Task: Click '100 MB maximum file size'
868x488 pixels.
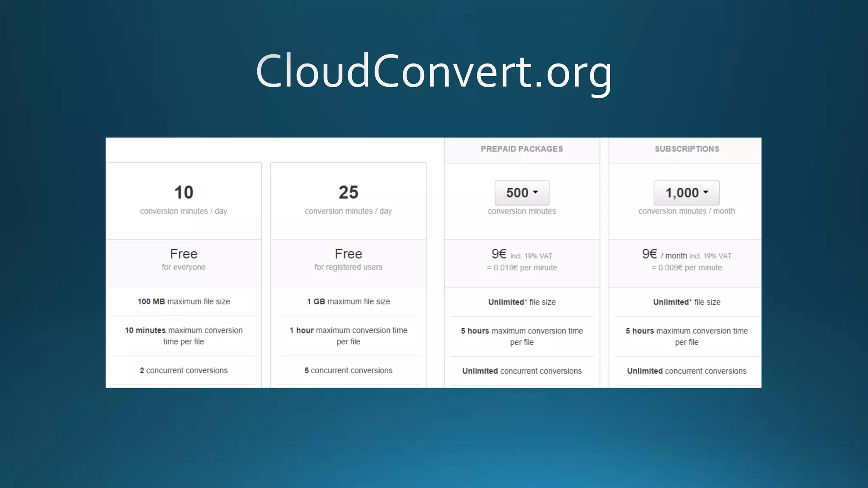Action: click(x=184, y=302)
